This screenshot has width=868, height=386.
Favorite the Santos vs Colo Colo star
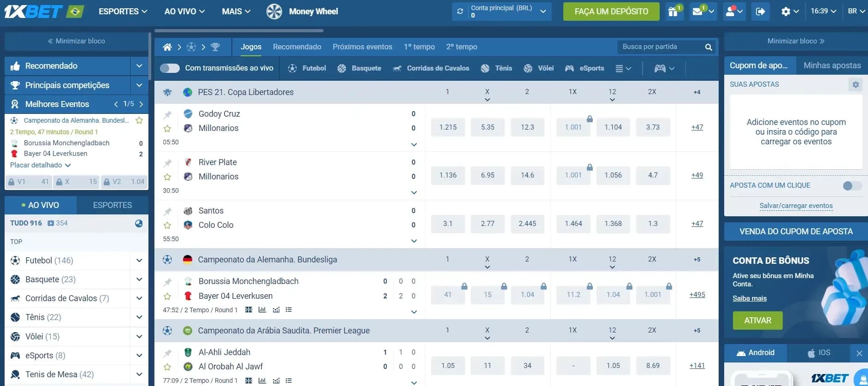(x=167, y=226)
